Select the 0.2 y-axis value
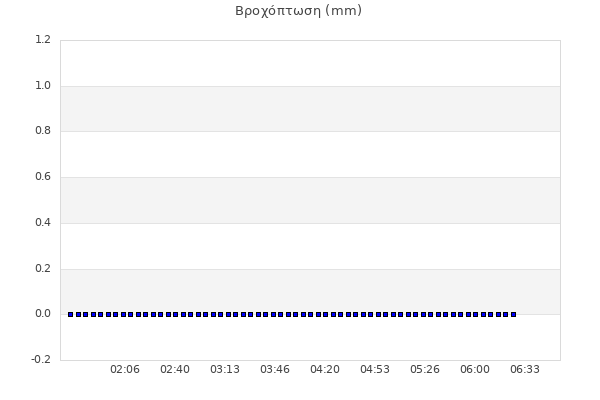 point(43,269)
